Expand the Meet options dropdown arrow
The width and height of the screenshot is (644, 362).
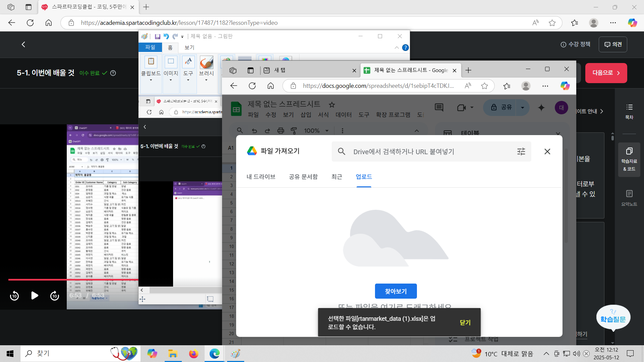click(x=472, y=108)
